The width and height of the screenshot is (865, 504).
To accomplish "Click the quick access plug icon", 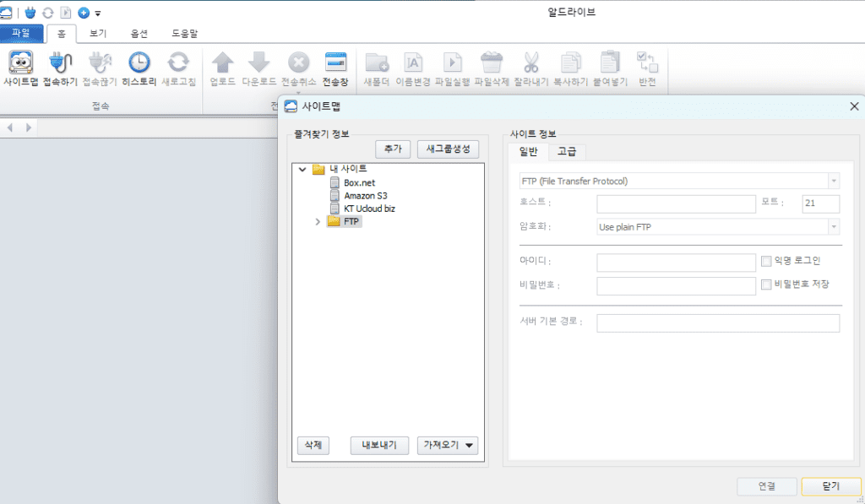I will [30, 13].
